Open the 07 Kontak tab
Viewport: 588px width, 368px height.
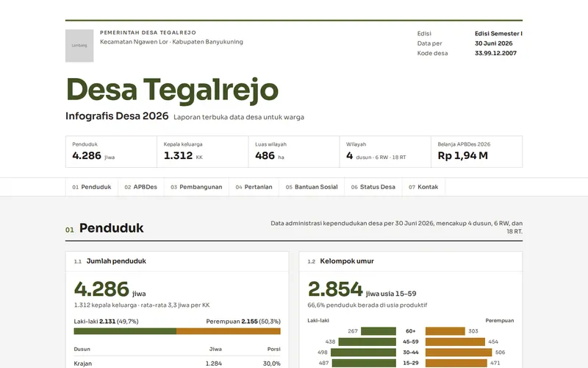pos(424,187)
